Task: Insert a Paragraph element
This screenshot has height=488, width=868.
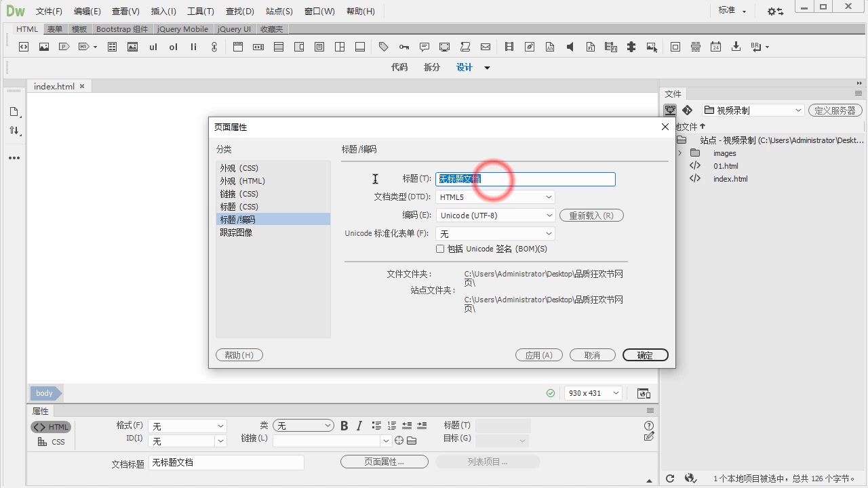Action: [64, 47]
